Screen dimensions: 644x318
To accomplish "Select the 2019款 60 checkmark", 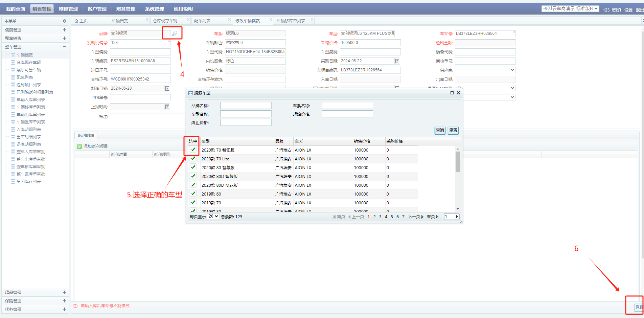I will point(193,194).
